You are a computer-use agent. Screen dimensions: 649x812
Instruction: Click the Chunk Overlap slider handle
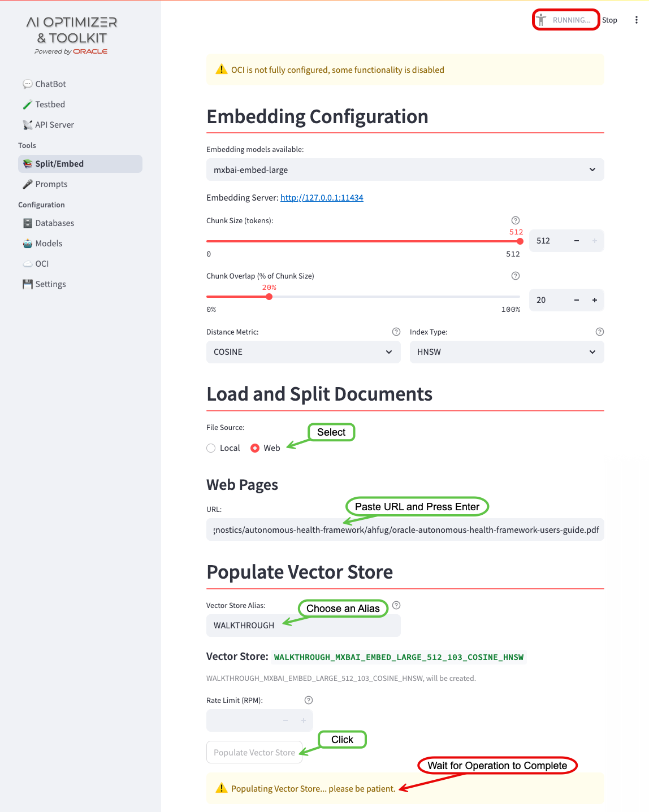pos(269,297)
